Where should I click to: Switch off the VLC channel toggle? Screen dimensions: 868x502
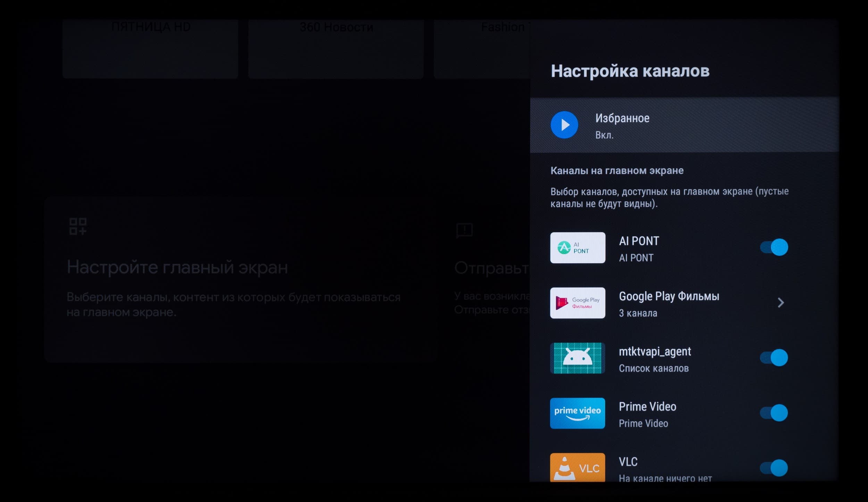pyautogui.click(x=774, y=468)
